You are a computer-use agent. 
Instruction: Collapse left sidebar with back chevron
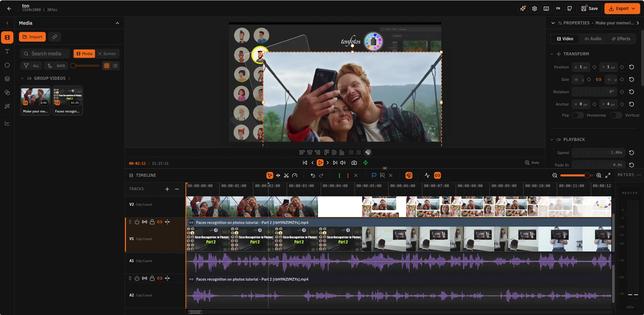(x=7, y=23)
